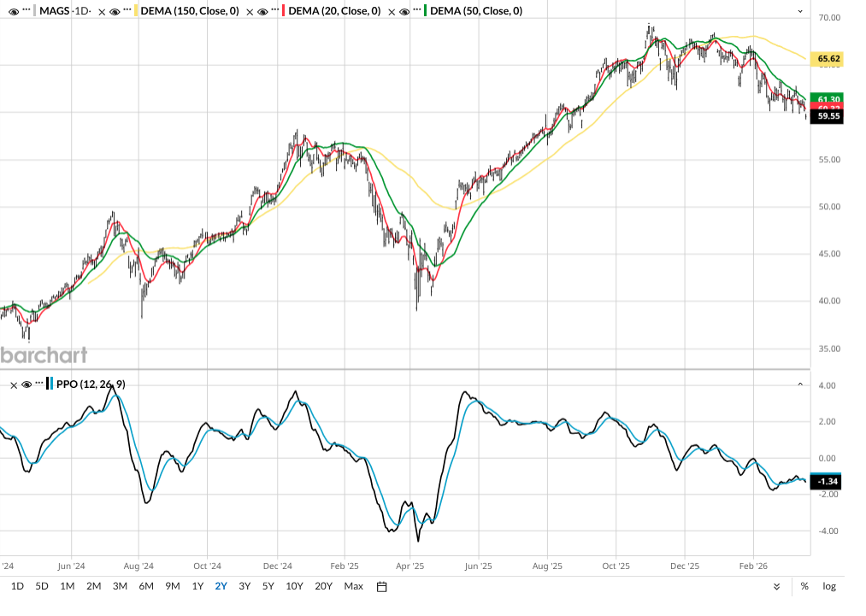The width and height of the screenshot is (866, 616).
Task: Select the 1D time range
Action: (17, 586)
